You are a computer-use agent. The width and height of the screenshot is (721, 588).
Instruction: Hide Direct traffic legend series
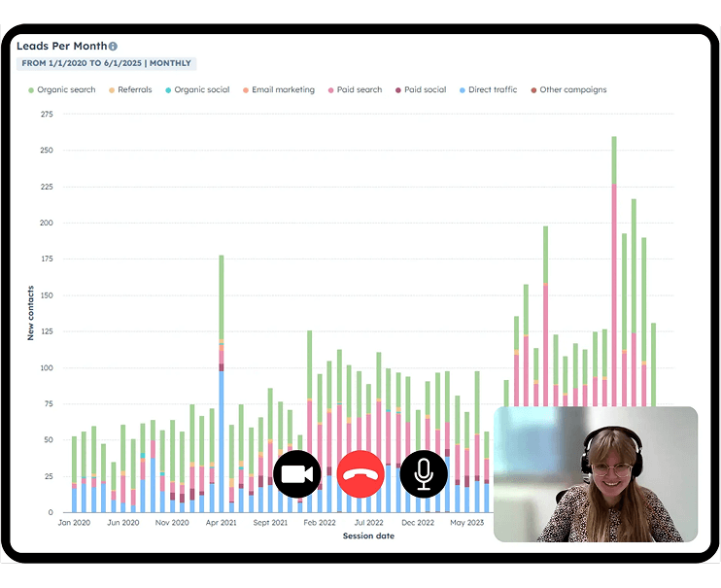click(x=493, y=89)
